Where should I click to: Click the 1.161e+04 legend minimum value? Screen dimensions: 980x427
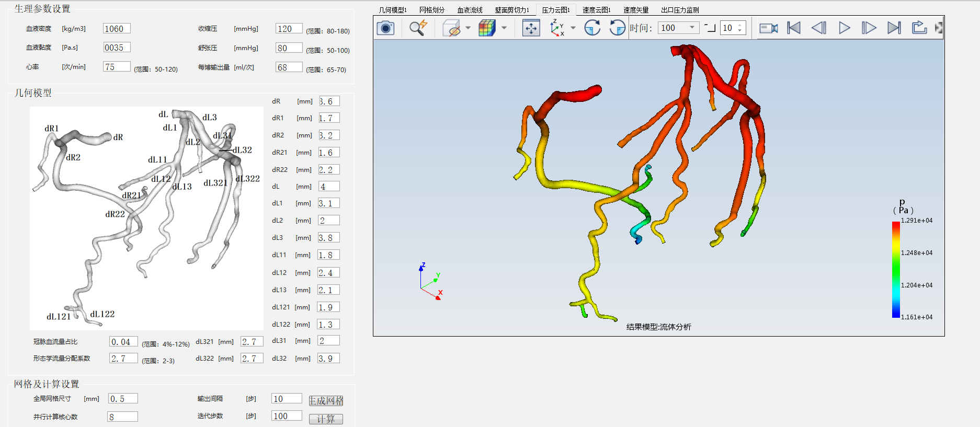tap(917, 317)
